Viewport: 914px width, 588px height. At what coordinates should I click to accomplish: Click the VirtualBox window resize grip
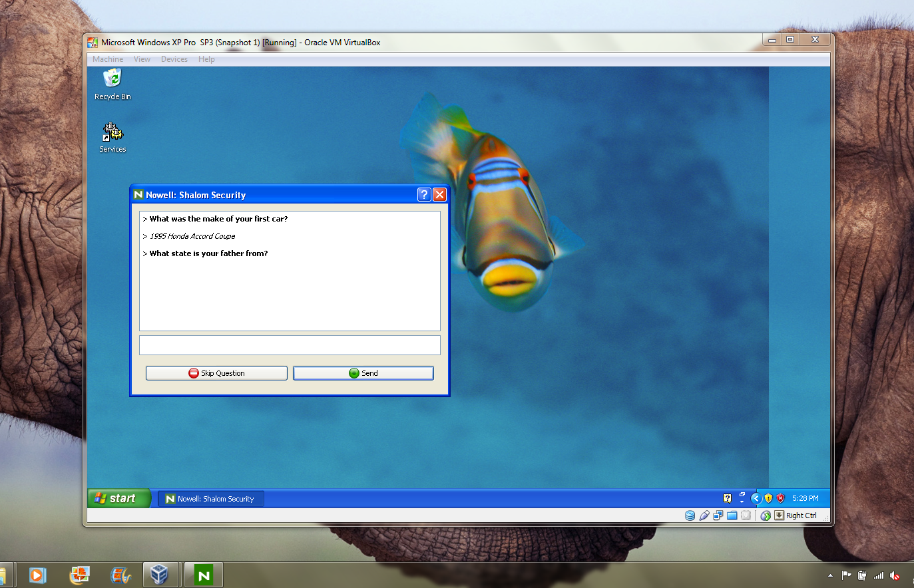pos(825,519)
